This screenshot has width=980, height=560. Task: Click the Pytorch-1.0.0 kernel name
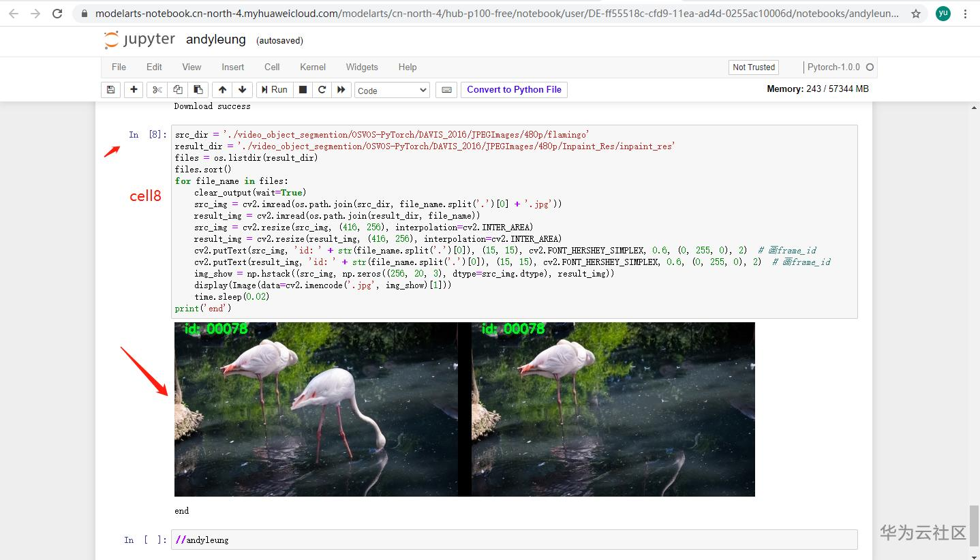pyautogui.click(x=833, y=67)
